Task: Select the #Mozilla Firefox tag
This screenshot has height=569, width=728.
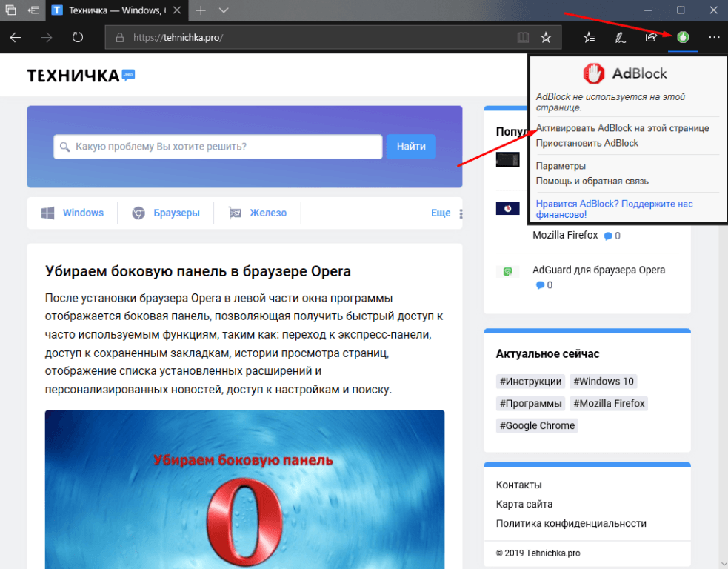Action: 609,403
